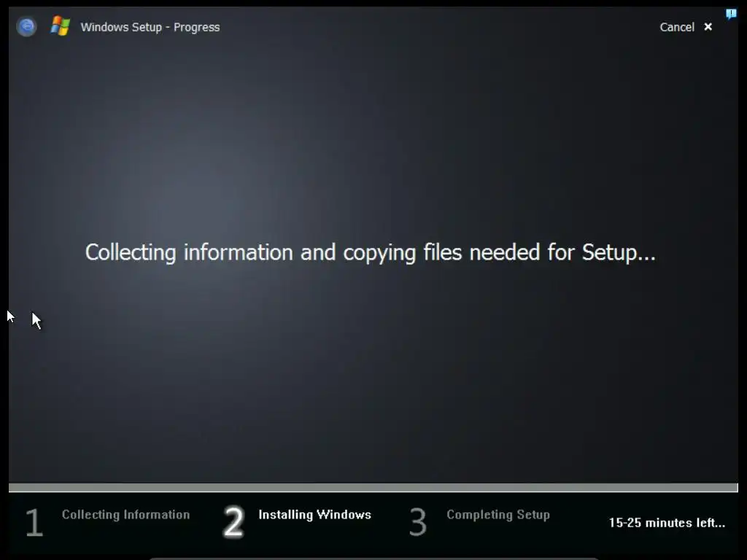
Task: Click the setup progress bar
Action: click(373, 488)
